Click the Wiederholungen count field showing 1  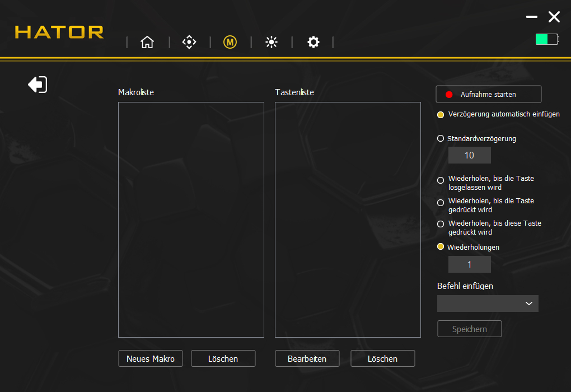click(469, 264)
